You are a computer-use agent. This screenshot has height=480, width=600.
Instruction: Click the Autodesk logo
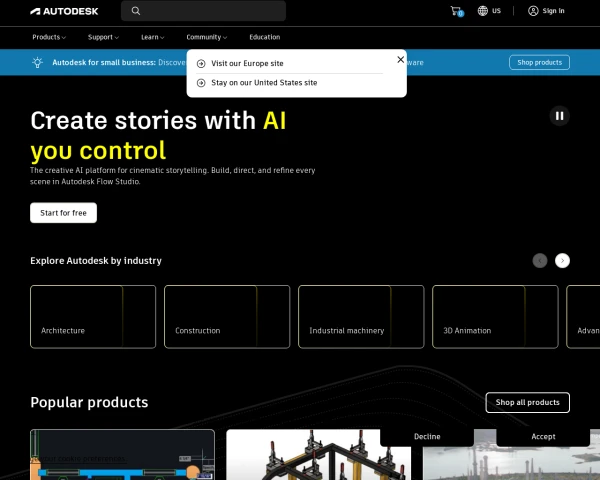pyautogui.click(x=64, y=11)
